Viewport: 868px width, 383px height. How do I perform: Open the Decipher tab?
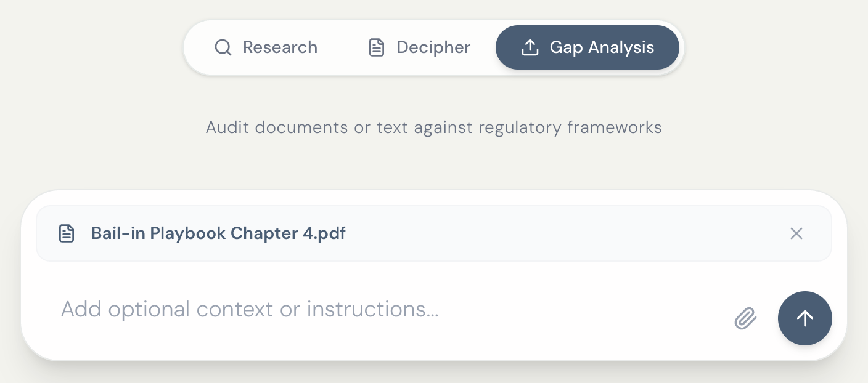[x=419, y=47]
